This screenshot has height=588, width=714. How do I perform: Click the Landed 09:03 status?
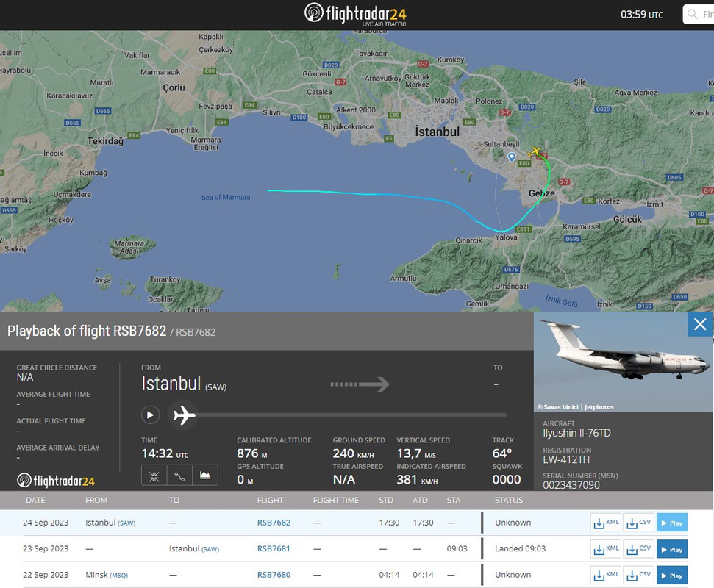tap(520, 548)
